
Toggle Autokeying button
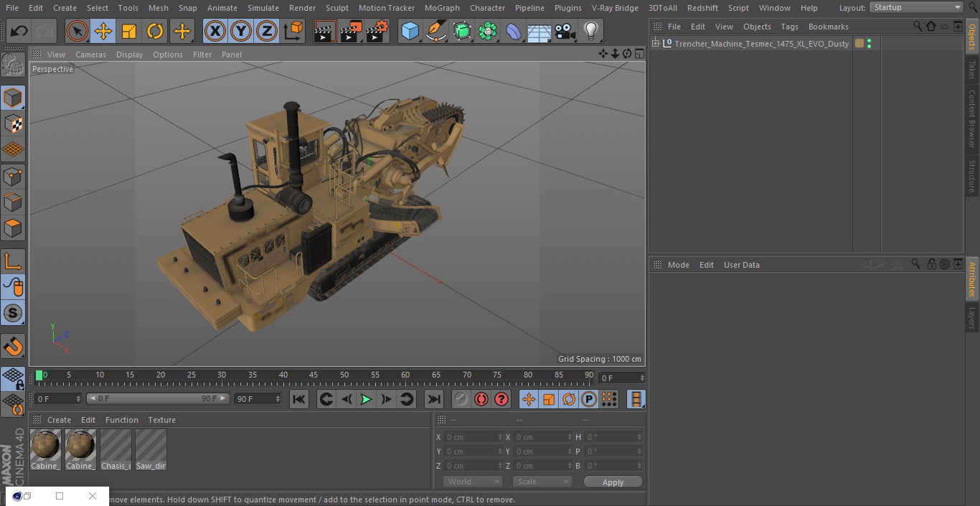click(481, 399)
